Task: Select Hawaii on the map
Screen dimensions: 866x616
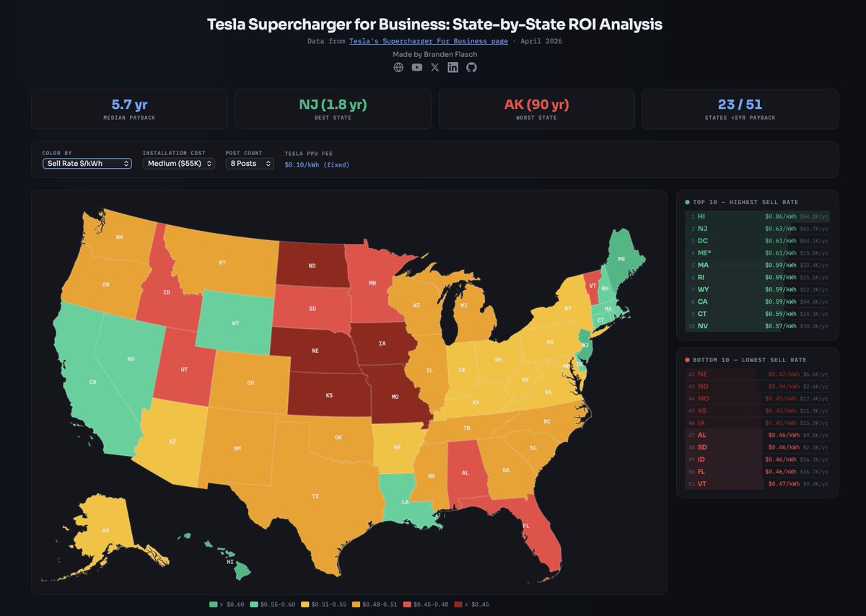Action: [x=230, y=561]
